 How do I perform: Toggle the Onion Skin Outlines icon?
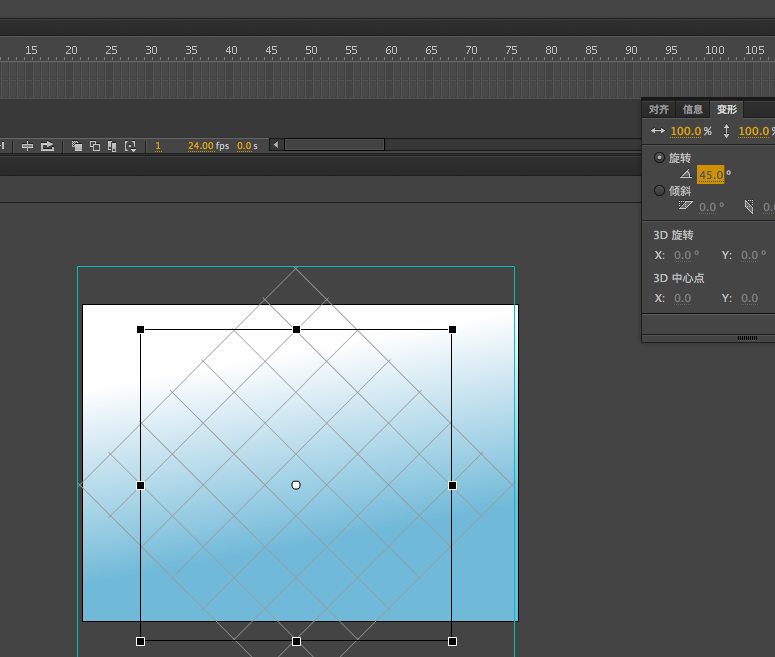(x=95, y=146)
